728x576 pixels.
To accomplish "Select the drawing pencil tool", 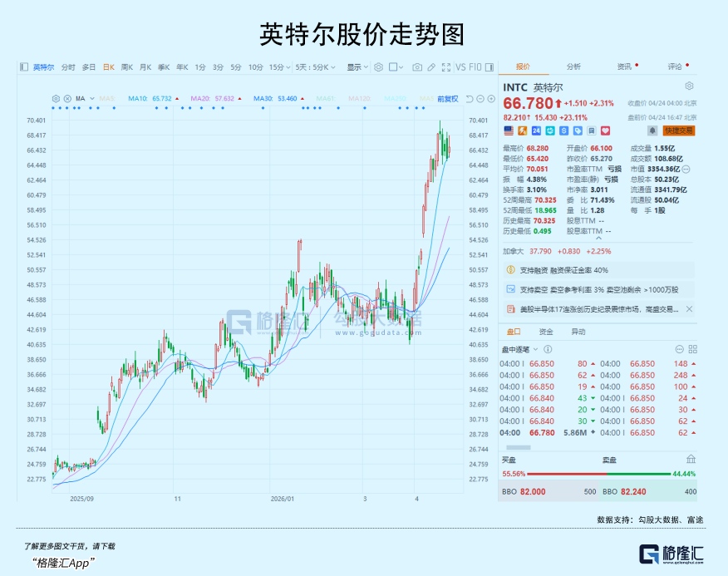I will coord(431,67).
